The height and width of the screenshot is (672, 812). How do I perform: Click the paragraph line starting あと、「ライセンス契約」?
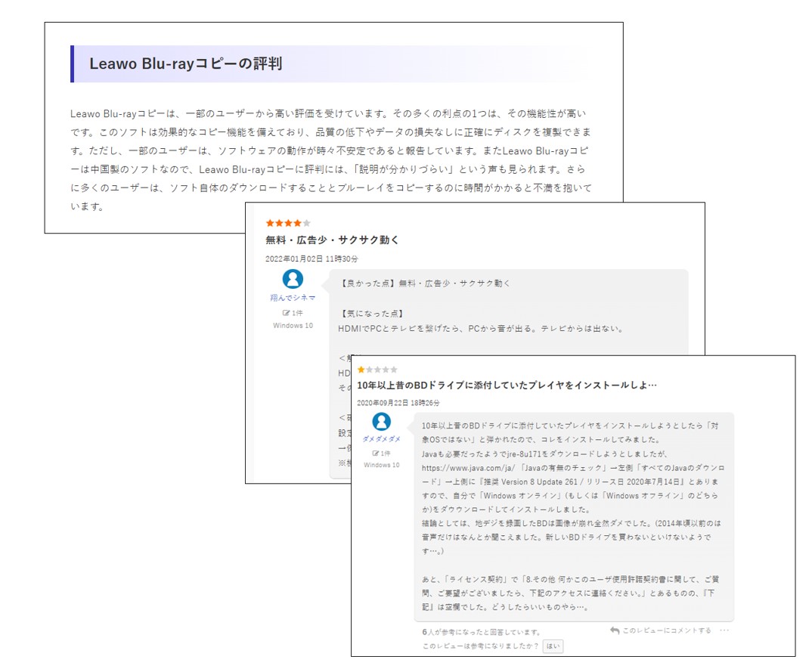click(570, 579)
